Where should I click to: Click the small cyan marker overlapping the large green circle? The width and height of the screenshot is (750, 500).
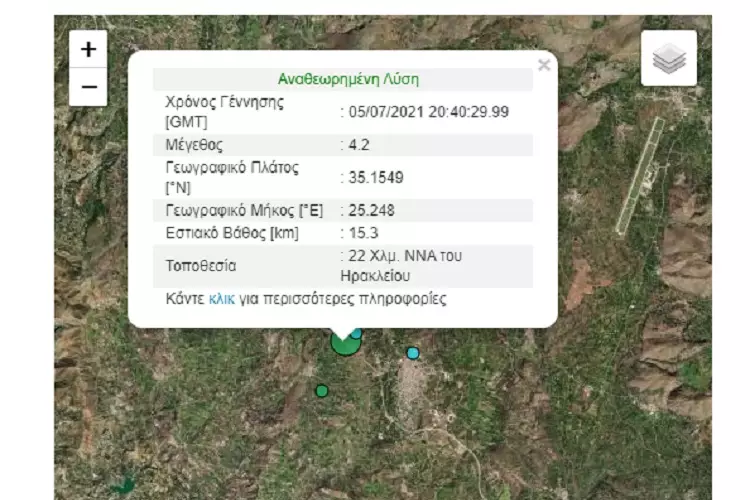356,333
